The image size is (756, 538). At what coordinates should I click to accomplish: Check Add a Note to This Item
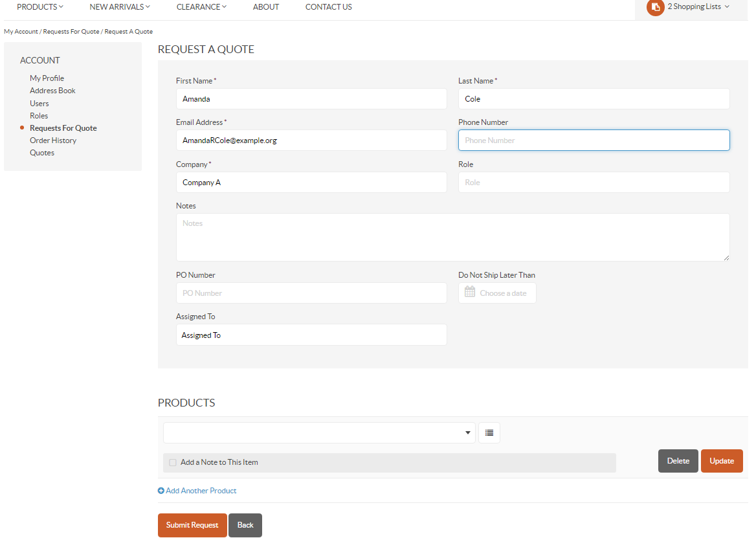point(173,462)
